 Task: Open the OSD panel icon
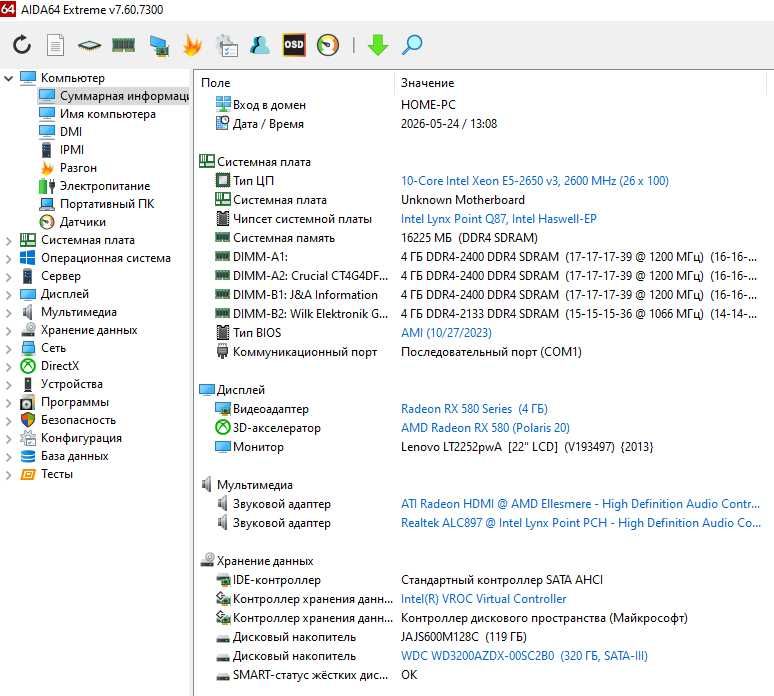294,45
